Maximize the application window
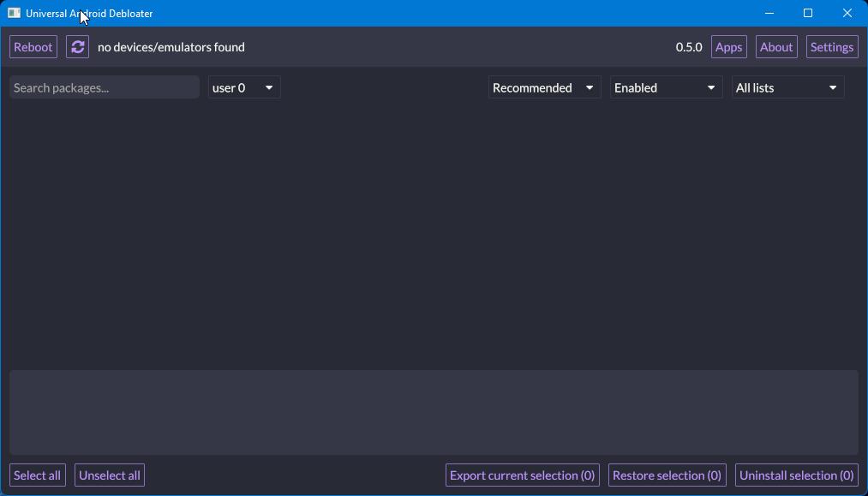868x496 pixels. point(807,13)
